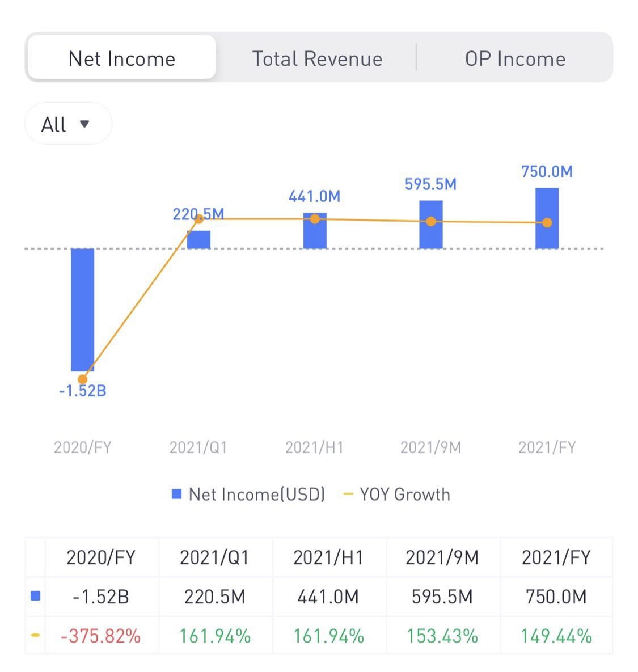The height and width of the screenshot is (672, 638).
Task: Click the 2021/H1 axis label under chart
Action: tap(315, 447)
